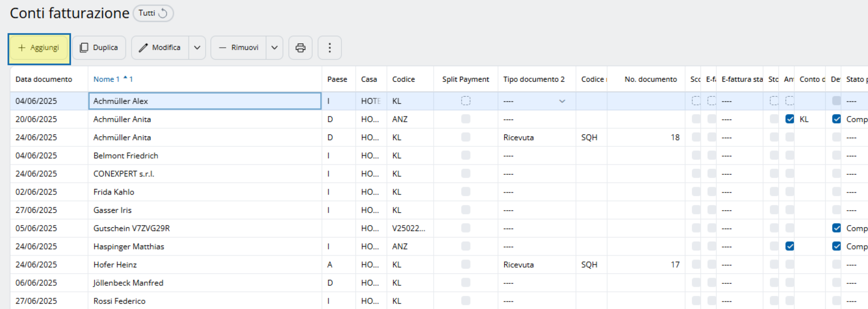Viewport: 868px width, 309px height.
Task: Expand the Modifica dropdown arrow
Action: click(197, 48)
